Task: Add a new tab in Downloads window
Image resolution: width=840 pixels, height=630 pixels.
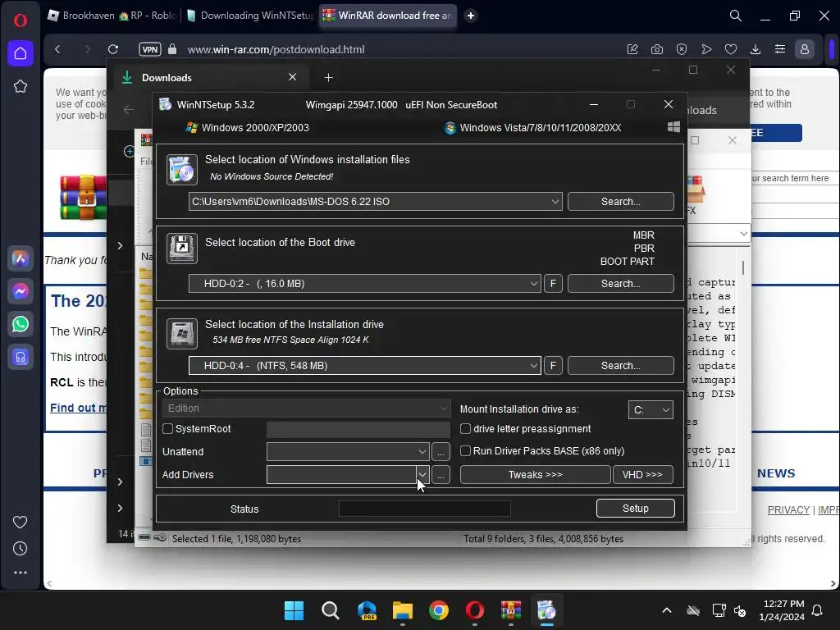Action: click(x=328, y=78)
